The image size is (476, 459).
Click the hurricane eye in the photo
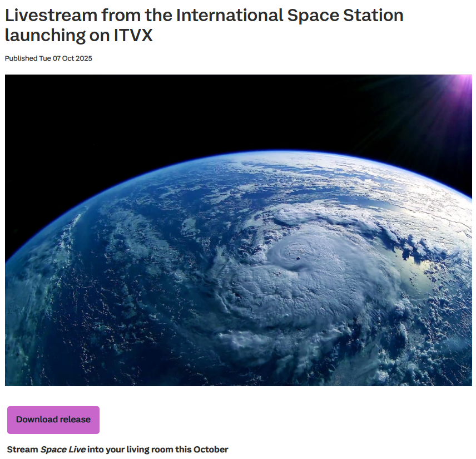[x=298, y=260]
